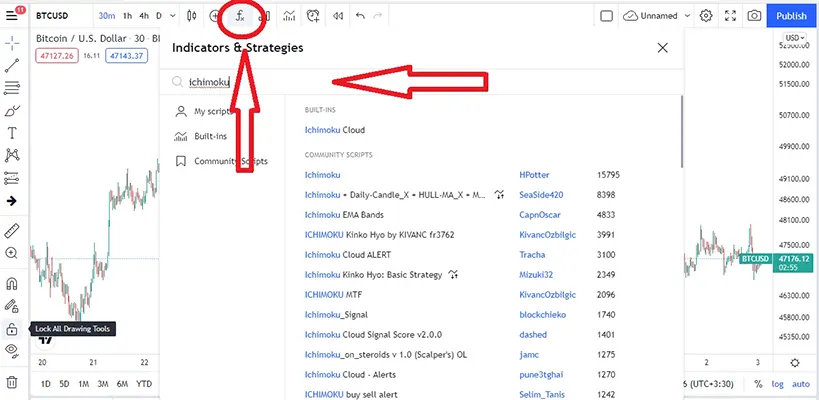Create an alert with the alarm clock icon
819x400 pixels.
point(313,16)
